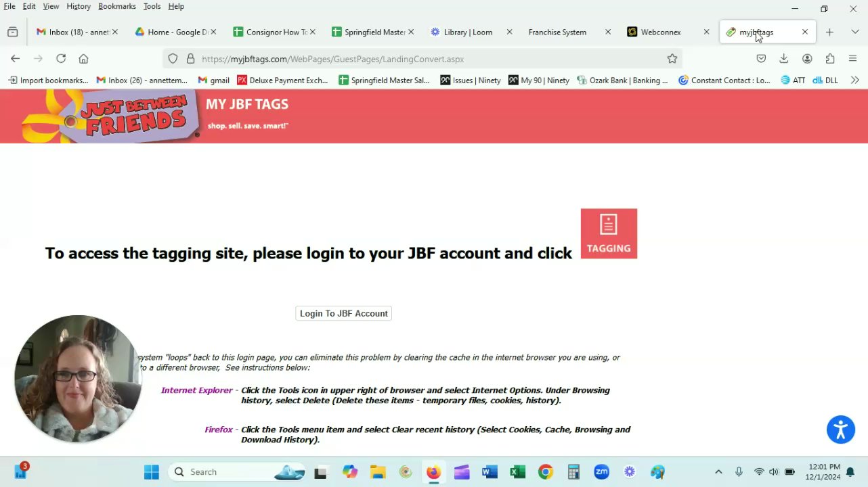Open the accessibility widget icon
This screenshot has width=868, height=487.
pos(841,430)
